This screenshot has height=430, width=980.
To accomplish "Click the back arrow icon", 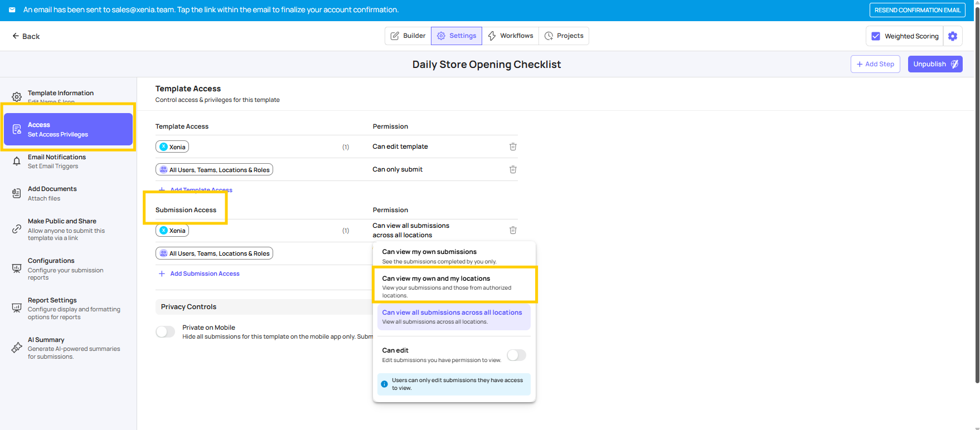I will 16,36.
